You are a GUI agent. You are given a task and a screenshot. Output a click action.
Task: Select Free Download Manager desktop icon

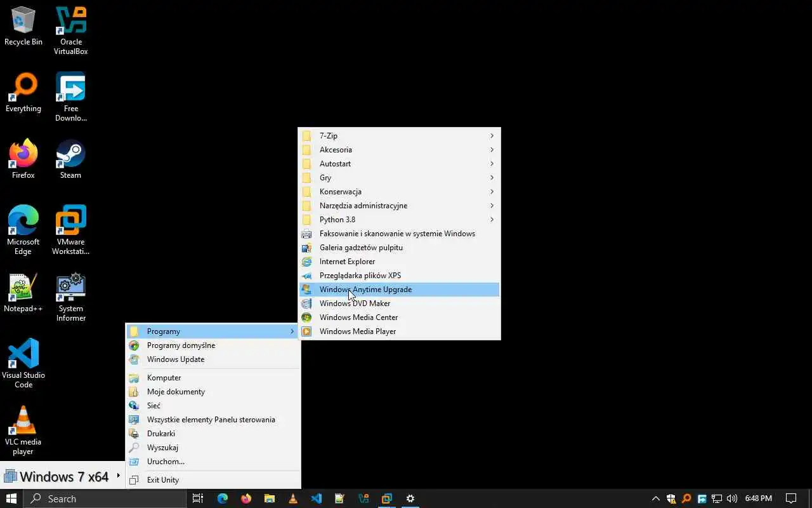pos(71,97)
